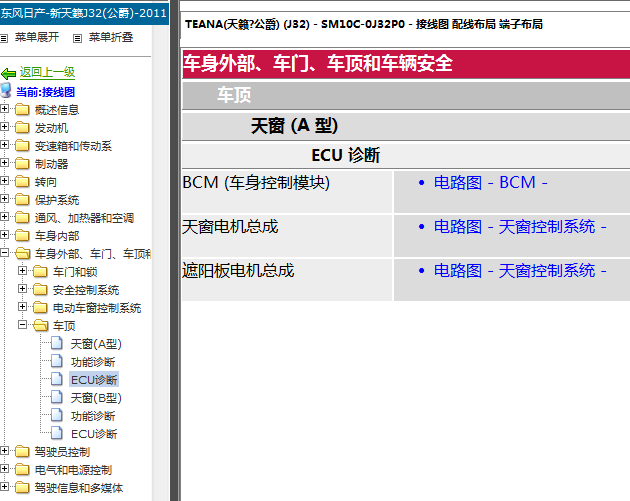Select the 制动器 tree item
This screenshot has width=630, height=501.
point(51,164)
